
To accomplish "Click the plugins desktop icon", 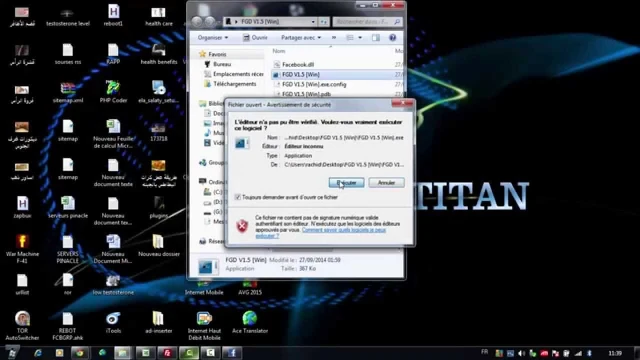I will click(159, 207).
